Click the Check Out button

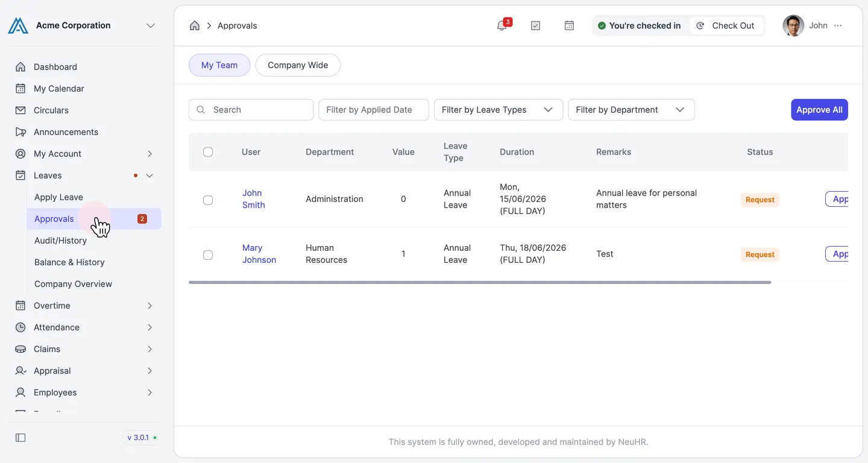(726, 25)
